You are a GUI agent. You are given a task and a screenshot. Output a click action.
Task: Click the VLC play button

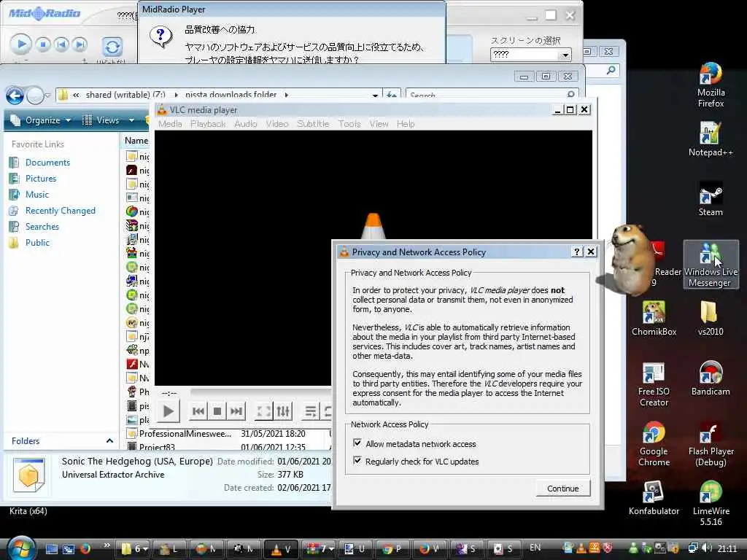pos(169,411)
